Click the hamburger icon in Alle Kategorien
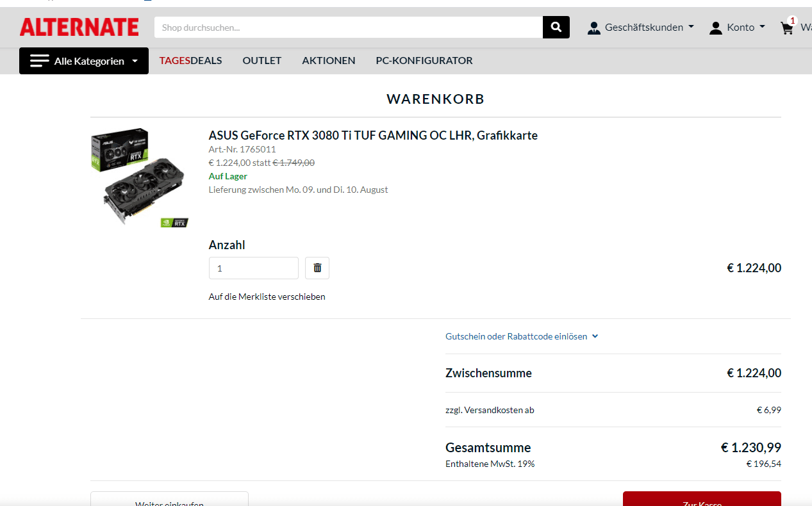812x506 pixels. coord(40,61)
